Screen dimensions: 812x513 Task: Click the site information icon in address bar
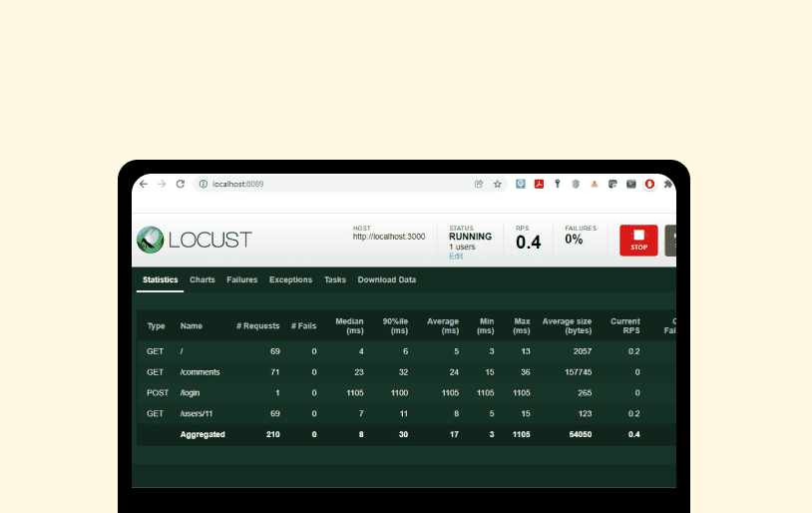pos(203,184)
